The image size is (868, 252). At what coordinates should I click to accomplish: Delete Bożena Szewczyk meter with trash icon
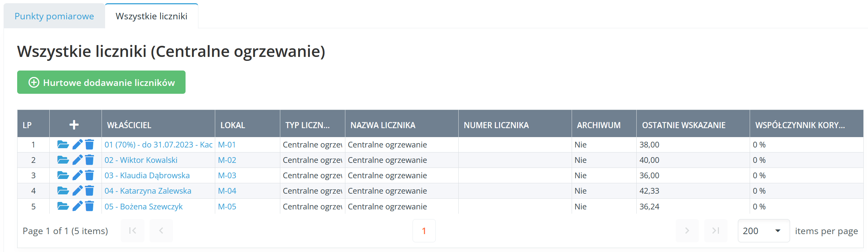click(x=89, y=207)
